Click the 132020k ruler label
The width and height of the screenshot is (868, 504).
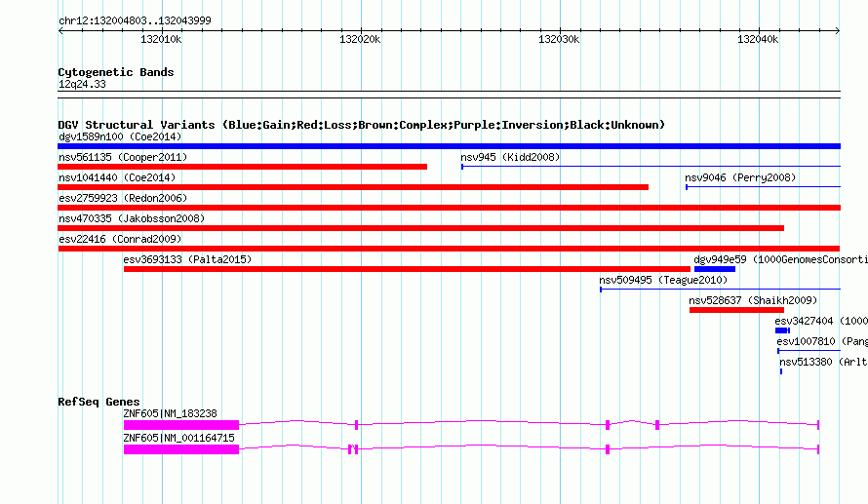click(x=360, y=39)
